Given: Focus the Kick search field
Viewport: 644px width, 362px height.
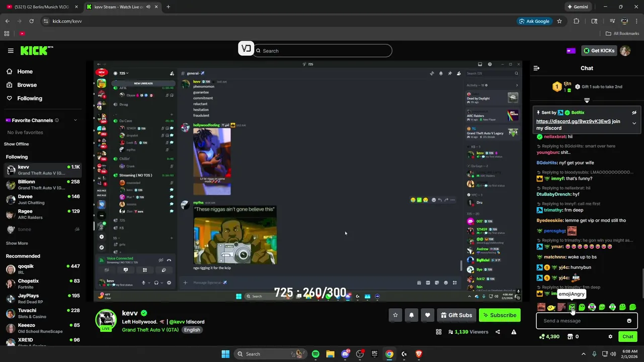Looking at the screenshot, I should (x=323, y=51).
